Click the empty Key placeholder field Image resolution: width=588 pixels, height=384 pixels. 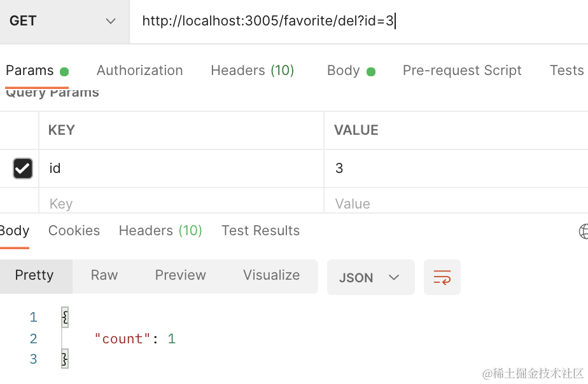click(x=178, y=203)
